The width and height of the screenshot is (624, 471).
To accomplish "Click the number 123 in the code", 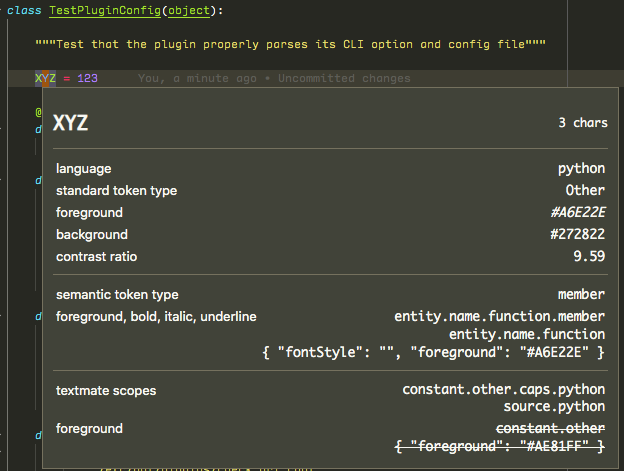I will click(x=88, y=78).
